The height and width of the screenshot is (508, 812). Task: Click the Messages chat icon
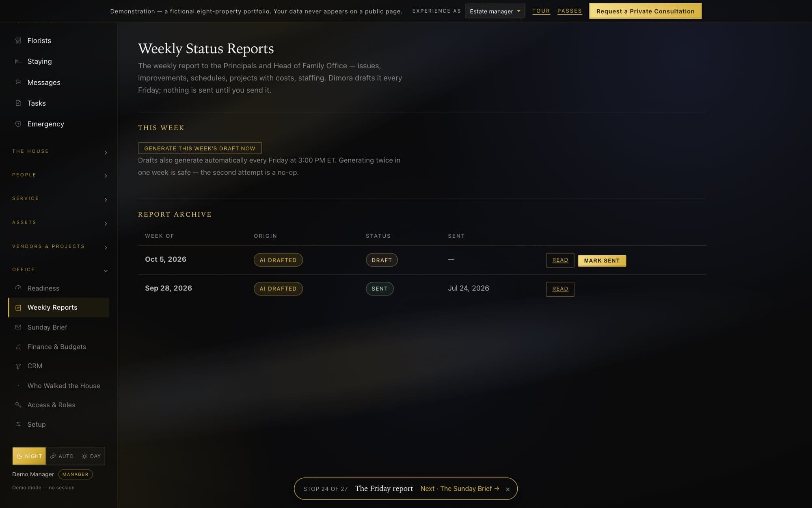pyautogui.click(x=18, y=82)
